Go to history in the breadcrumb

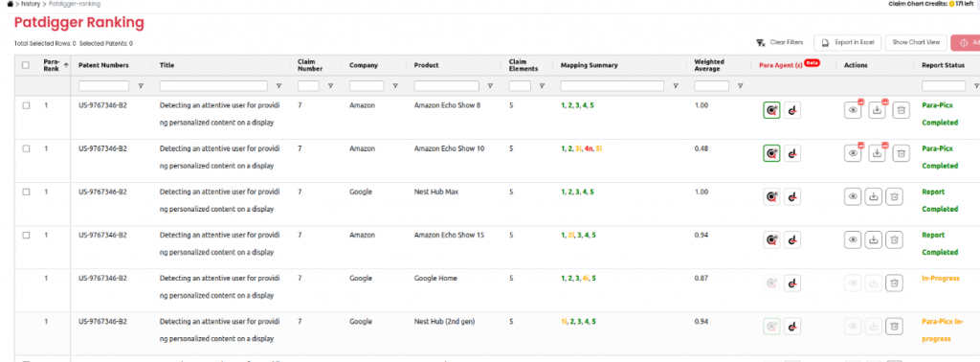(30, 4)
